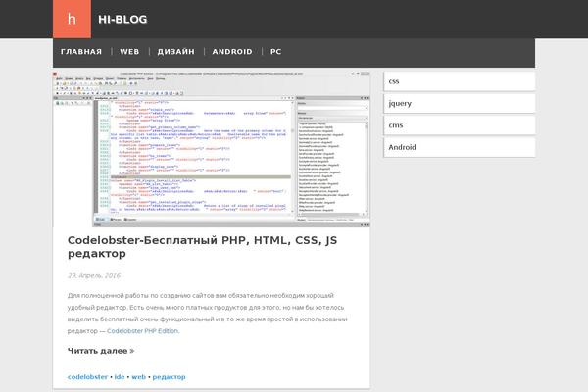Click 'Читать далее »' to read more
The height and width of the screenshot is (392, 588).
pyautogui.click(x=101, y=351)
